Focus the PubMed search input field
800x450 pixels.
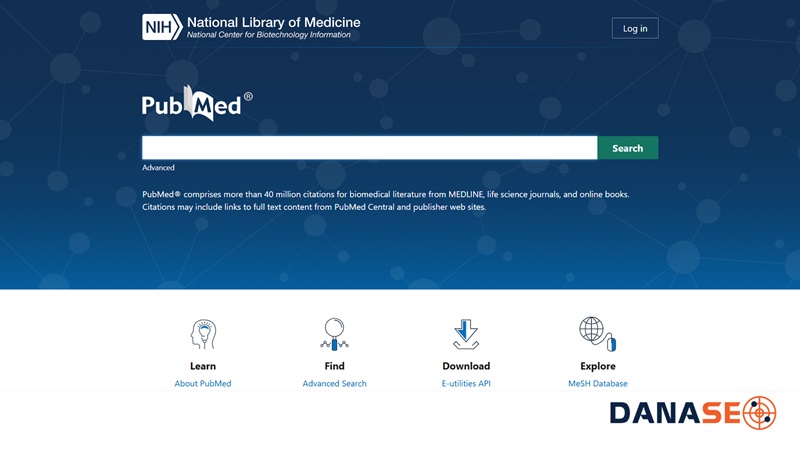tap(369, 148)
